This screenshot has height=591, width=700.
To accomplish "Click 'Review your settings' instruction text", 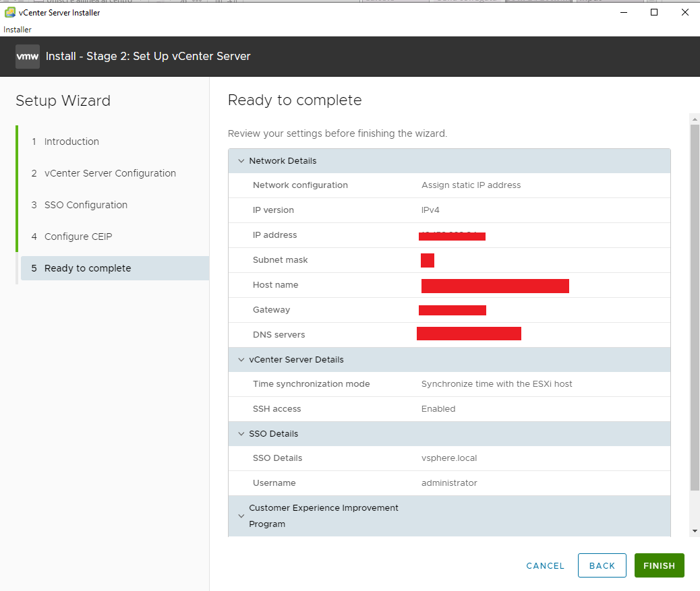I will 337,133.
